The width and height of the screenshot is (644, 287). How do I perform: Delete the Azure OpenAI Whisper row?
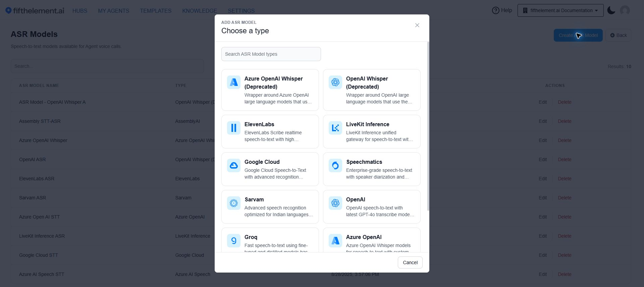[565, 140]
